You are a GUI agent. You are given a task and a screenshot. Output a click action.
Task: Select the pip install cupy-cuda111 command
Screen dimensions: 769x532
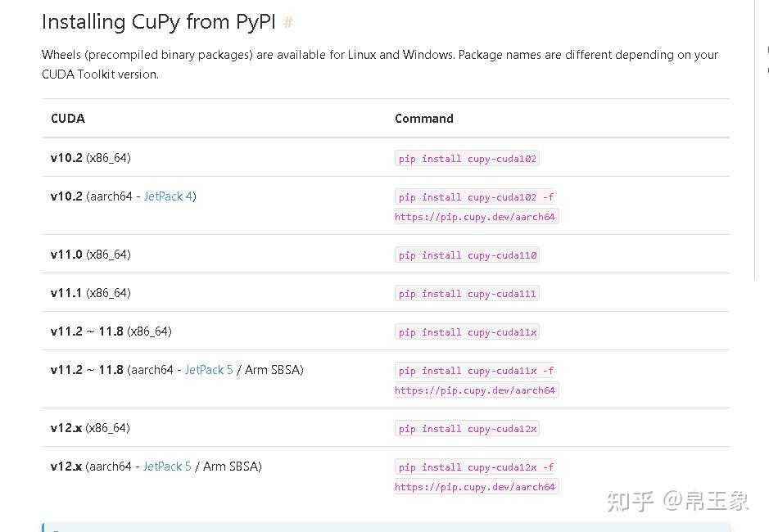pos(466,293)
